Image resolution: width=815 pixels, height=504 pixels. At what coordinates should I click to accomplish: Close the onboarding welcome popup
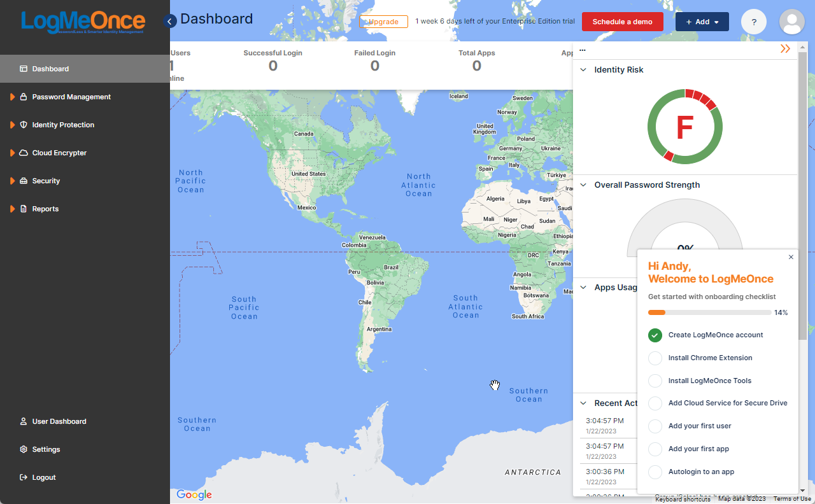791,257
